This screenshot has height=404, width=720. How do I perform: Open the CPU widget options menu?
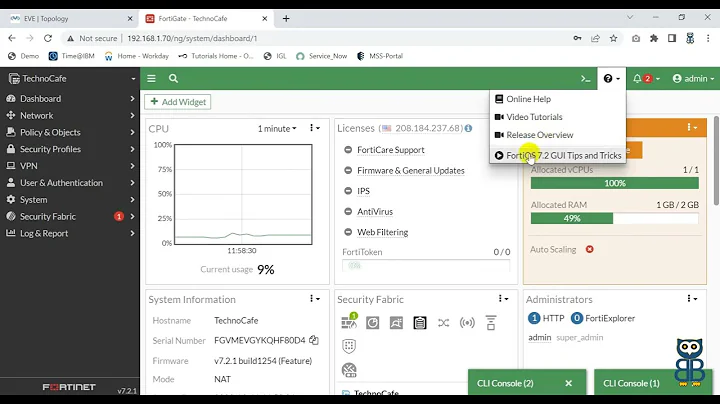click(315, 128)
